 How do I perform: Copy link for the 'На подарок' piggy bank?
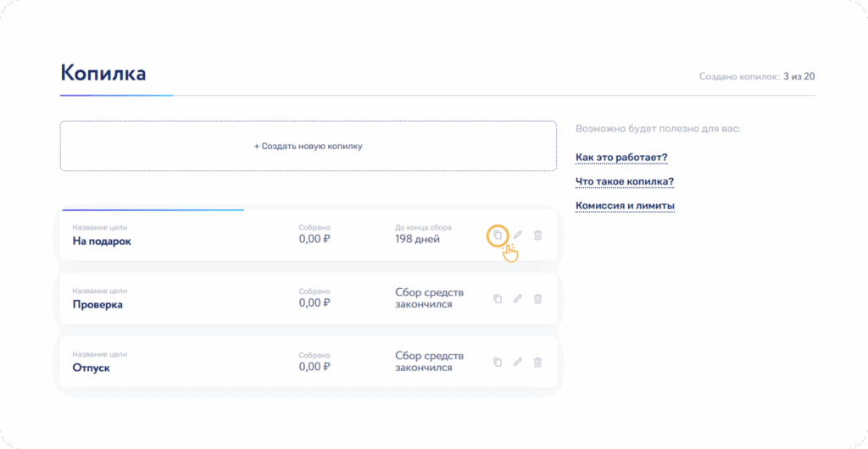(498, 235)
